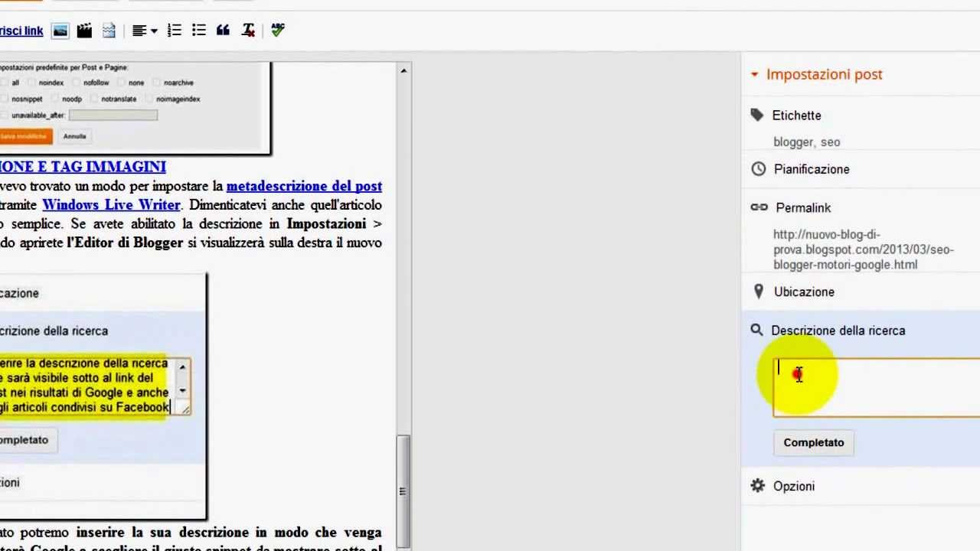980x551 pixels.
Task: Click the chain icon beside Permalink
Action: [x=759, y=207]
